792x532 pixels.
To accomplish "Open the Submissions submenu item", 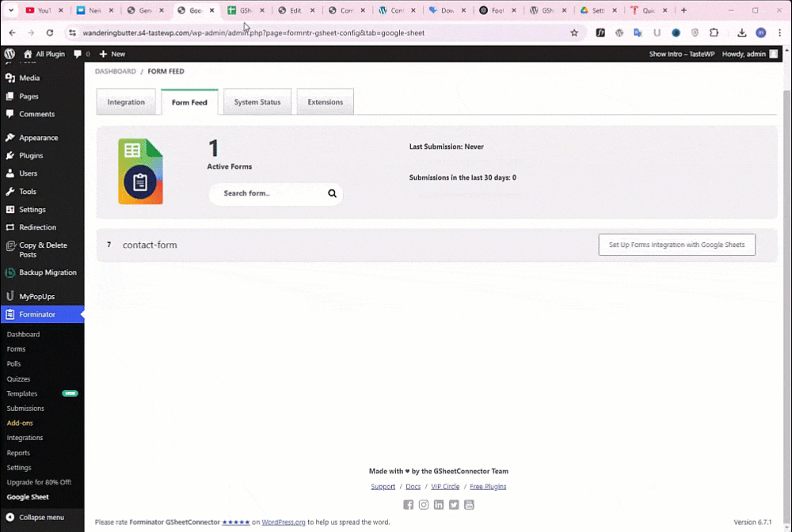I will tap(25, 408).
